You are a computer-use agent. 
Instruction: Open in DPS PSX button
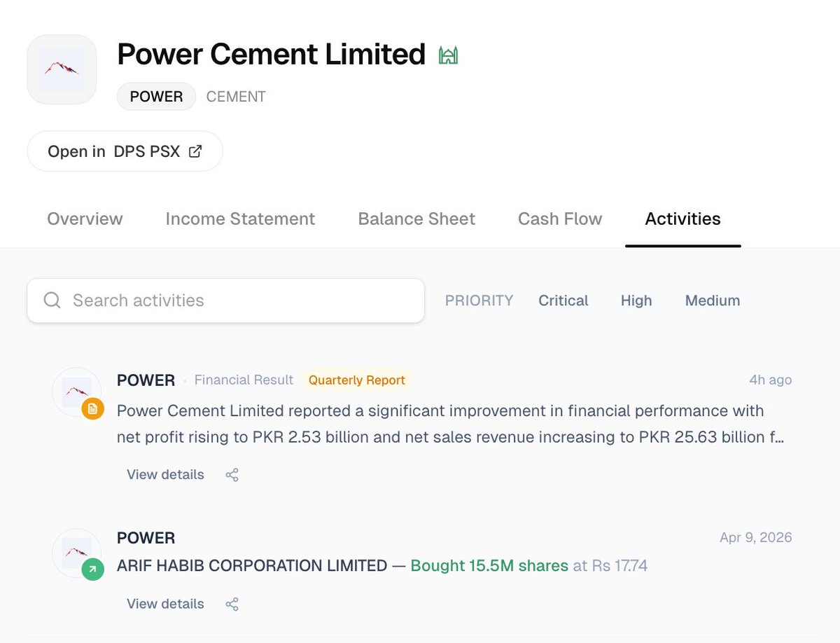[x=125, y=151]
